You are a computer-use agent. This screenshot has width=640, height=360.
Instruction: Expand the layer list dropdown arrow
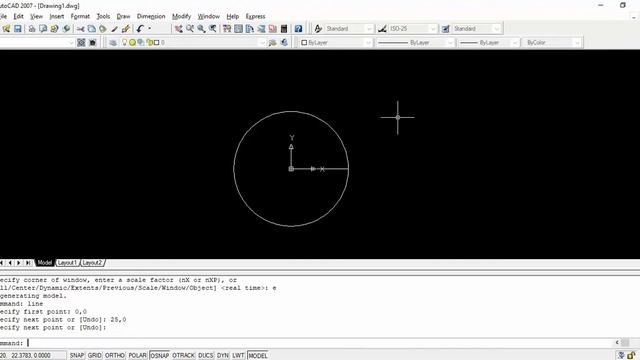(262, 42)
